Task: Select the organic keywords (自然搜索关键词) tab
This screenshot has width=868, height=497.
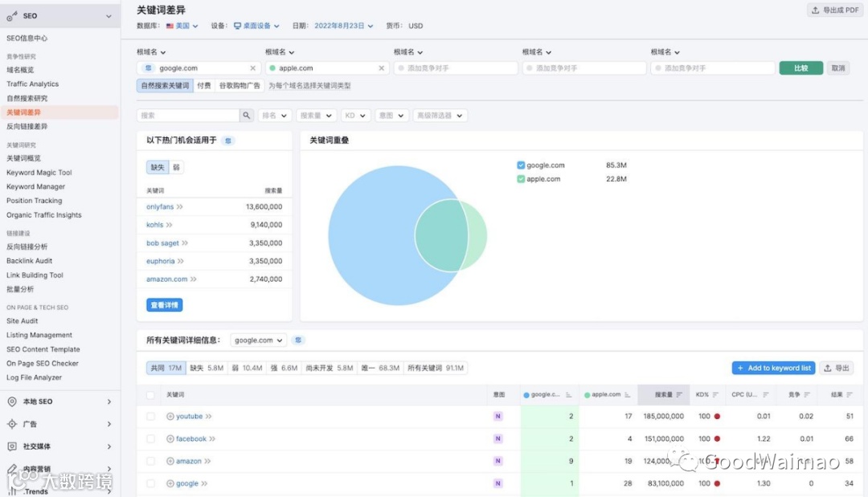Action: pos(165,86)
